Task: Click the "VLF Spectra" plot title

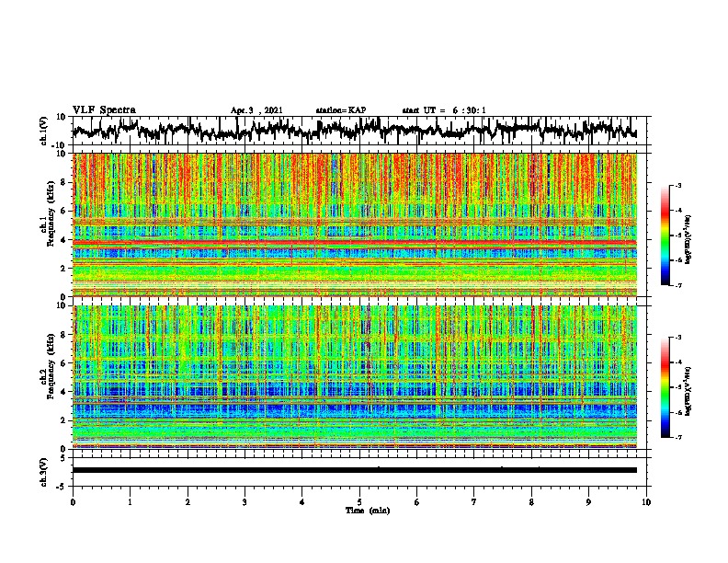Action: coord(104,110)
